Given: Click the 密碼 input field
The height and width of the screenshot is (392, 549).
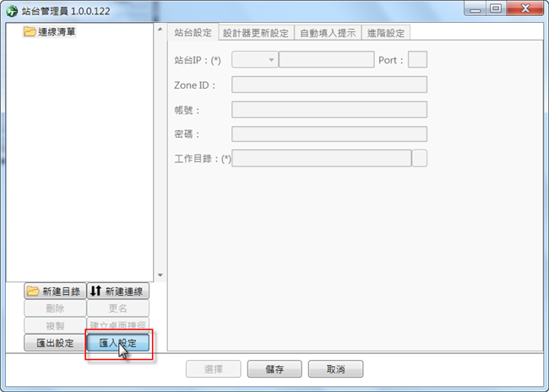Looking at the screenshot, I should (329, 133).
